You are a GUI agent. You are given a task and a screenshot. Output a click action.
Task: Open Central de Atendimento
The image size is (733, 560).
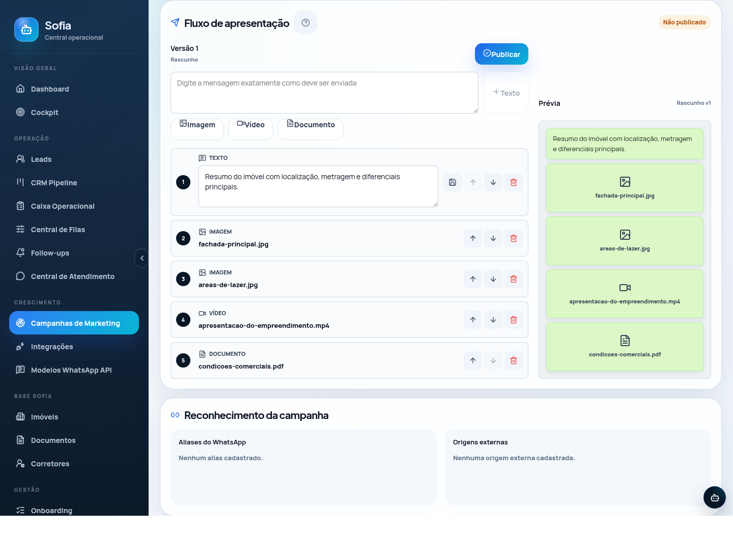74,276
